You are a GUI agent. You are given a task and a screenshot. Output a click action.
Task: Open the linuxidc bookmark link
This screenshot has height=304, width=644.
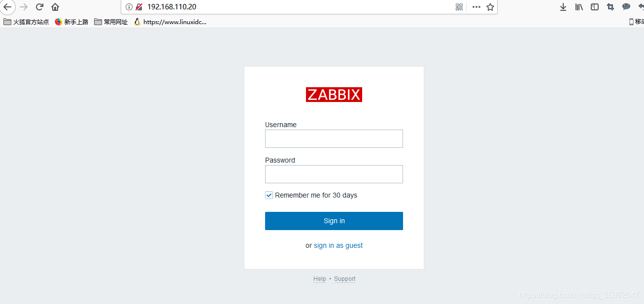click(x=170, y=22)
